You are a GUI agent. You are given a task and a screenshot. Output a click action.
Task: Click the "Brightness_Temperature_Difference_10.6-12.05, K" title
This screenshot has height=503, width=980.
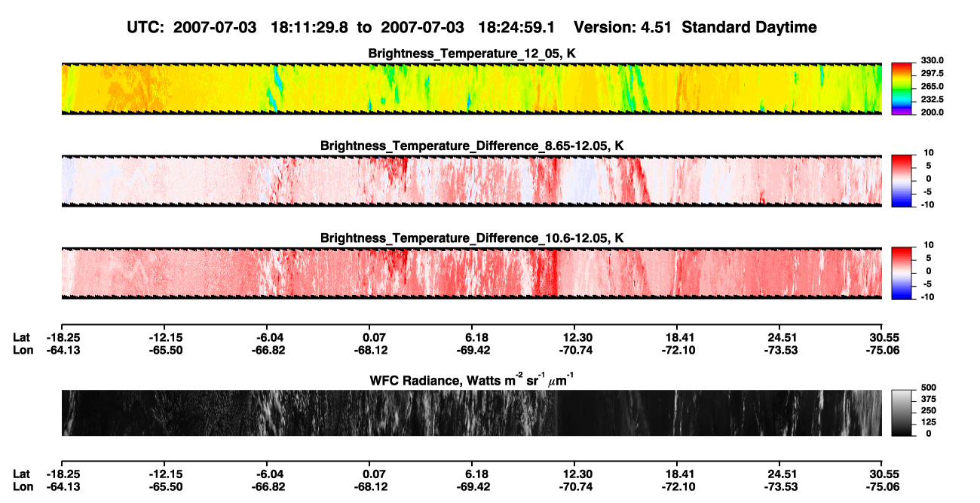tap(472, 238)
